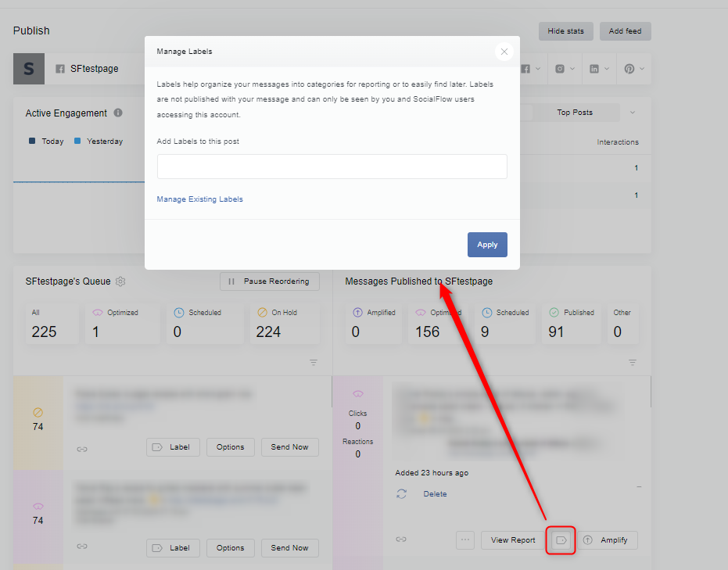Expand the Pinterest accounts dropdown
The width and height of the screenshot is (728, 570).
[x=633, y=69]
